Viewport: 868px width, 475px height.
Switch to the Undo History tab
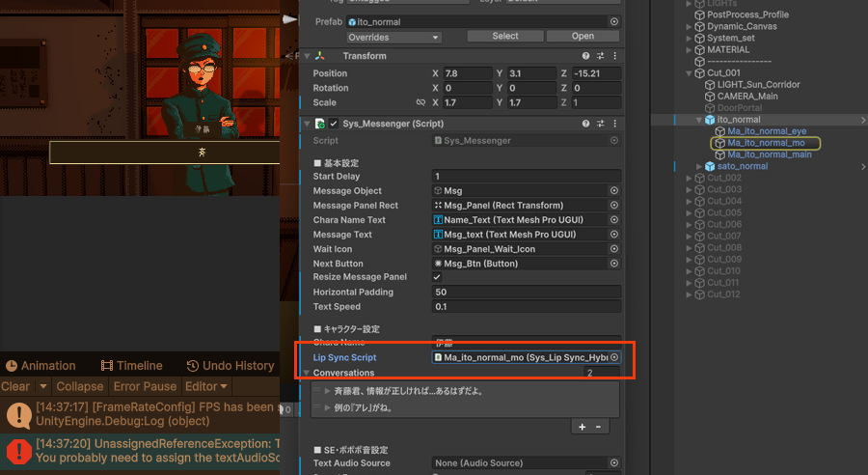[231, 366]
